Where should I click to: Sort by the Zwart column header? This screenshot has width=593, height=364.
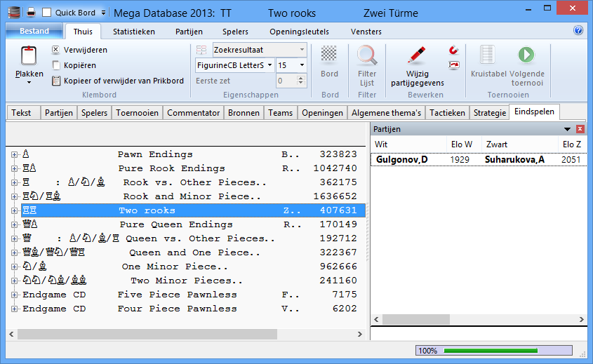coord(519,144)
